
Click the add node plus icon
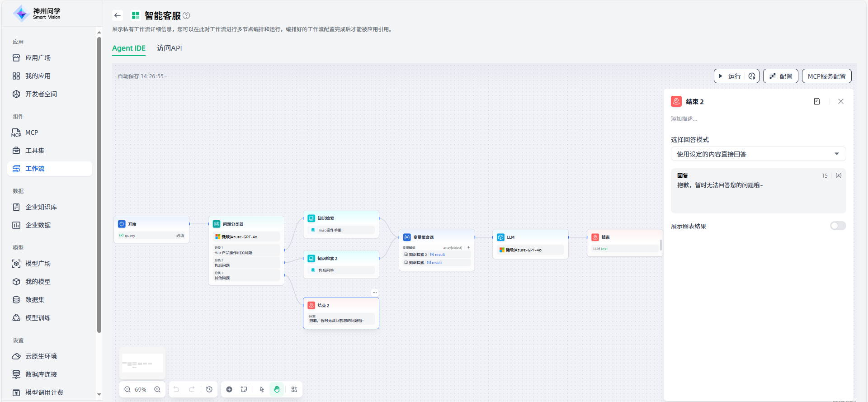[x=229, y=389]
